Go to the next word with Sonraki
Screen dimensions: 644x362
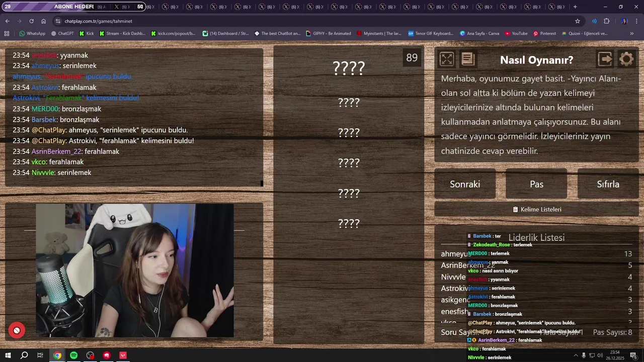click(x=465, y=184)
